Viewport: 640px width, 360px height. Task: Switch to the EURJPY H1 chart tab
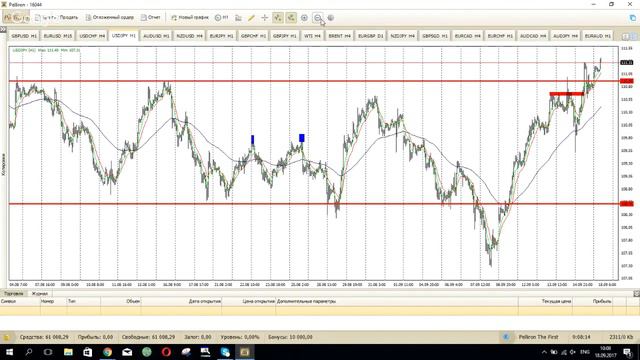(x=221, y=36)
